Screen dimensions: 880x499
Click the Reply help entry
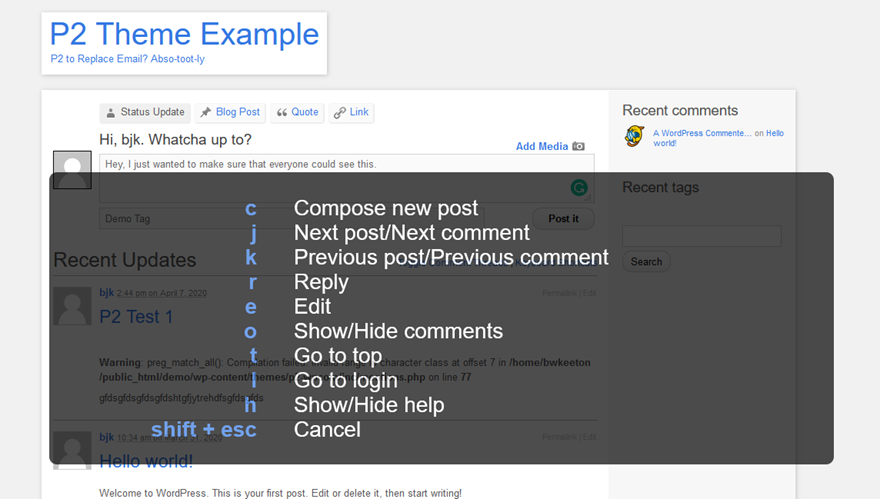coord(321,282)
